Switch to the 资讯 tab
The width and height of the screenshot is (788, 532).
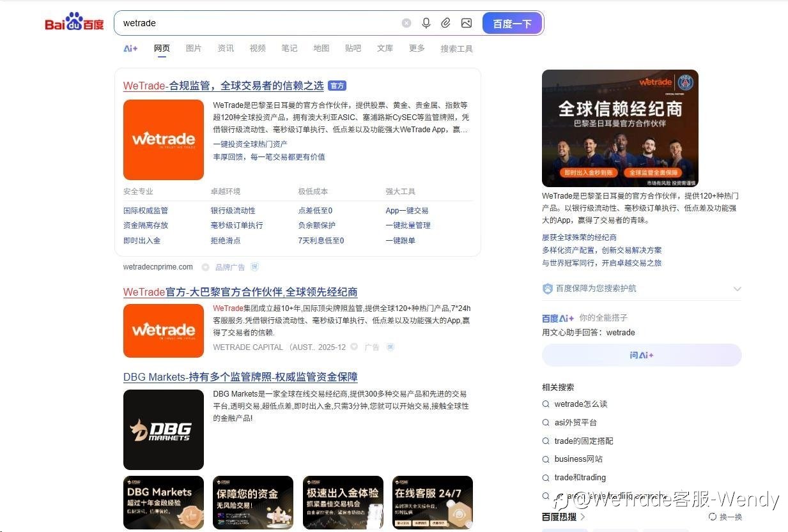click(226, 49)
